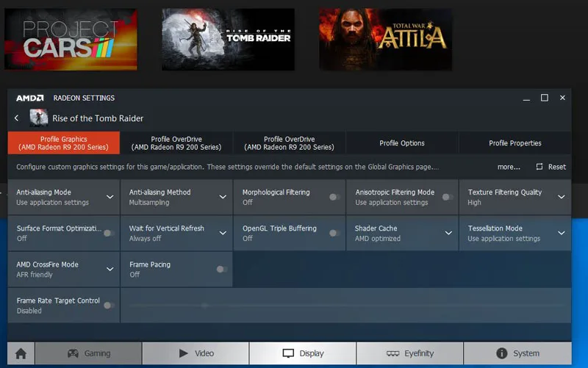Expand Anti-aliasing Mode dropdown
Image resolution: width=588 pixels, height=368 pixels.
click(x=110, y=197)
